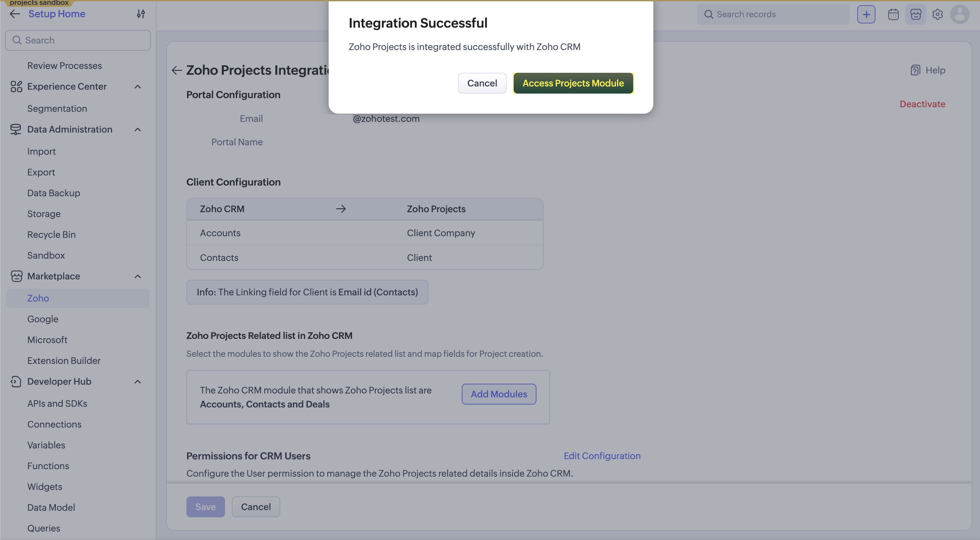
Task: Open Data Model under Developer Hub
Action: pyautogui.click(x=51, y=507)
